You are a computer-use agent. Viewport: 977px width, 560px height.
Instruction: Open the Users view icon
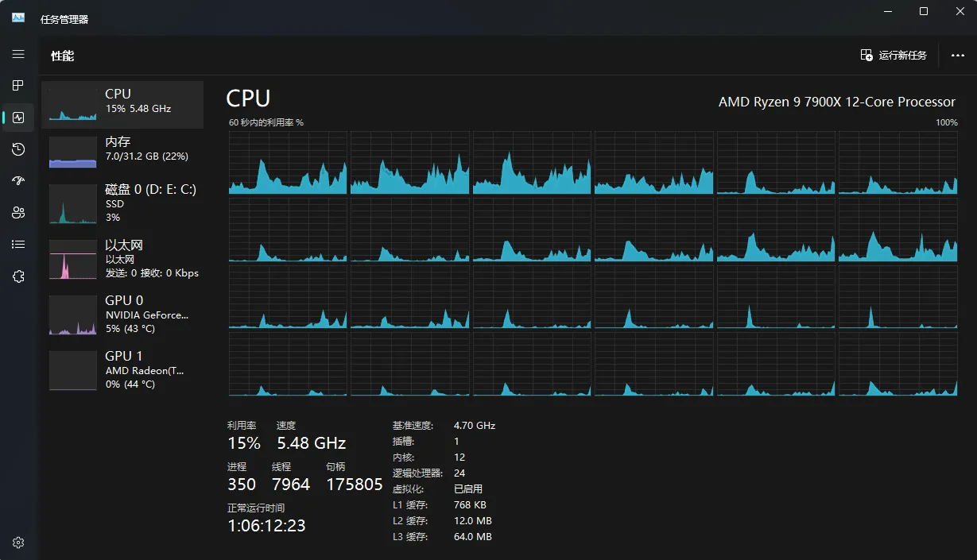point(18,213)
